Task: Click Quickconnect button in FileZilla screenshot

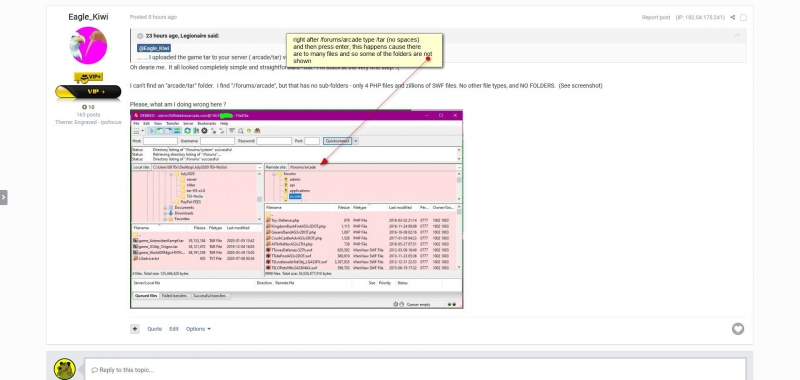Action: [337, 141]
